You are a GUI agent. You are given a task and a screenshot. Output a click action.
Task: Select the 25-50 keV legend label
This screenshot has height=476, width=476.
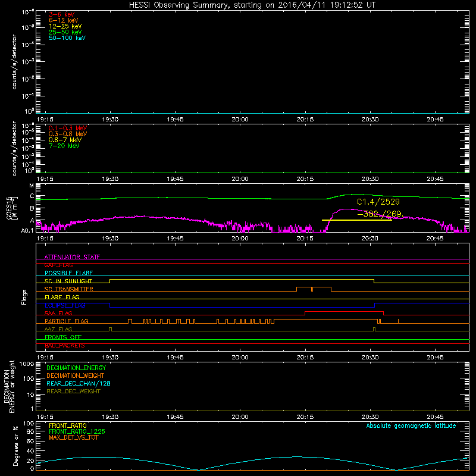[x=65, y=32]
